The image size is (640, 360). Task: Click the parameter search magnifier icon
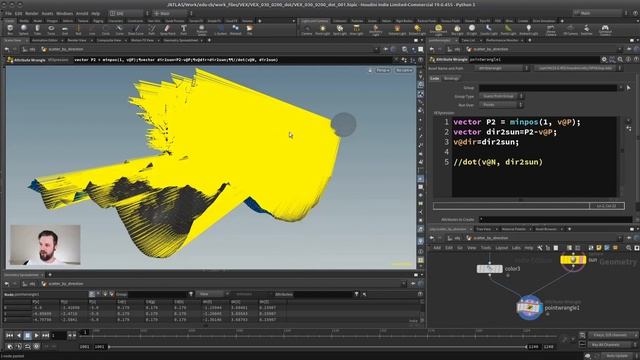click(x=620, y=60)
